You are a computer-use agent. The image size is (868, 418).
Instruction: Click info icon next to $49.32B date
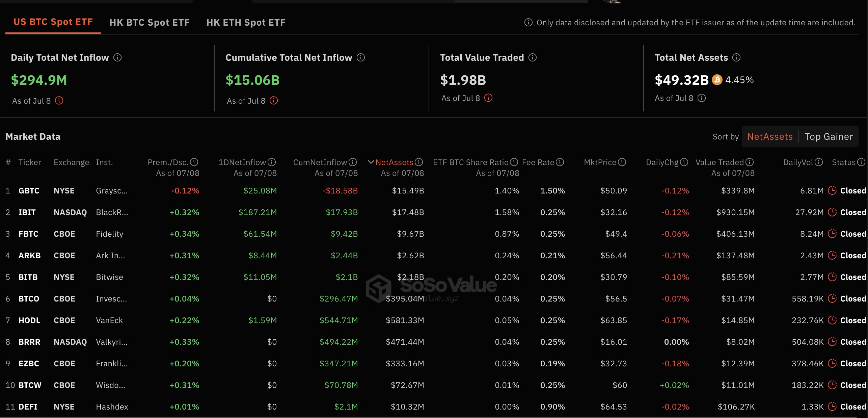[702, 98]
